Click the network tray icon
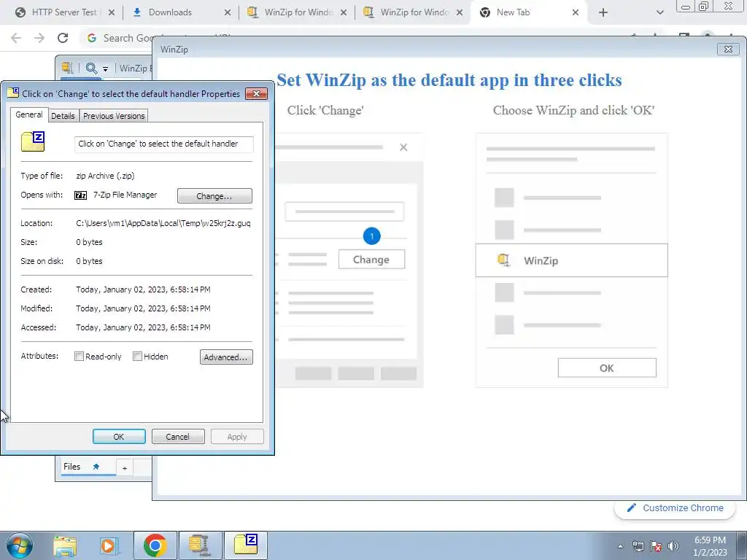The image size is (747, 560). (x=638, y=547)
